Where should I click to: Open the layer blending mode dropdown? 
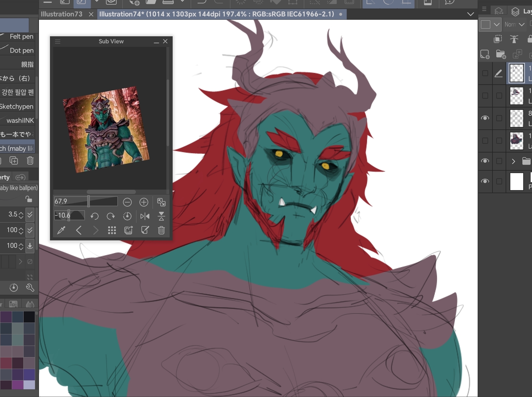(x=515, y=24)
